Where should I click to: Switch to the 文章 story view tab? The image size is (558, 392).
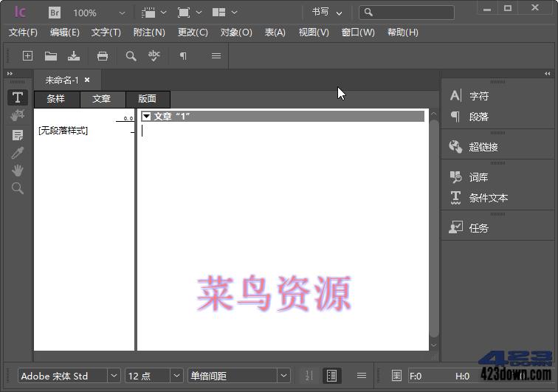(x=103, y=99)
